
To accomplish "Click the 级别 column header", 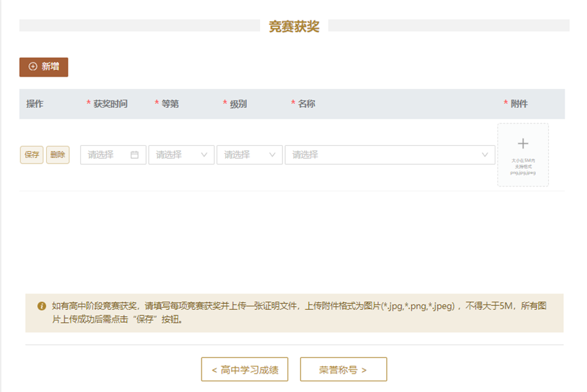I will (x=238, y=104).
